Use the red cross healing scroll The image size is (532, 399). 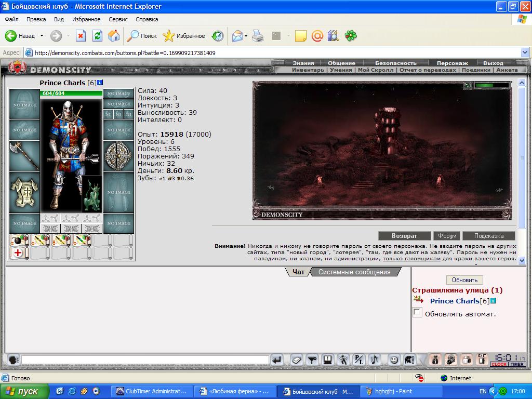click(20, 253)
